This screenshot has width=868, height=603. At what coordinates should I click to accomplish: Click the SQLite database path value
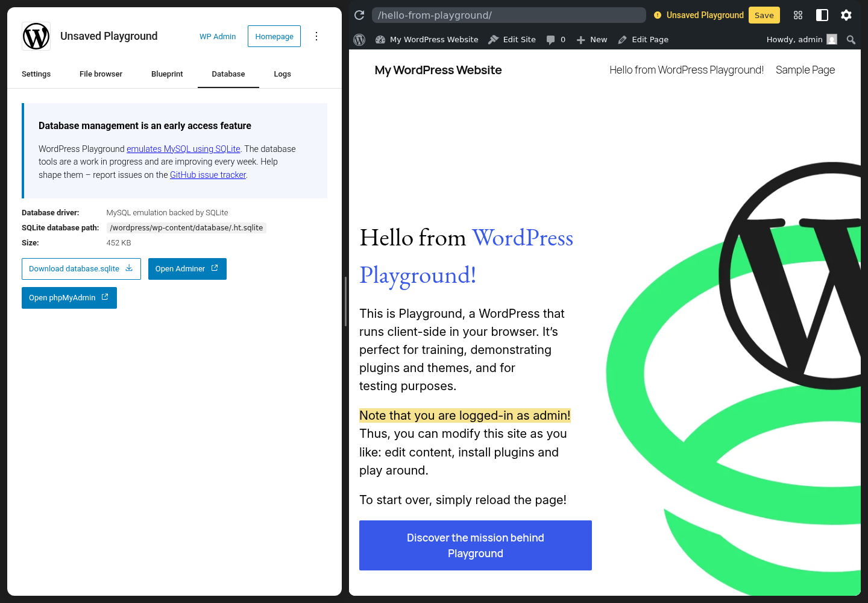(186, 228)
